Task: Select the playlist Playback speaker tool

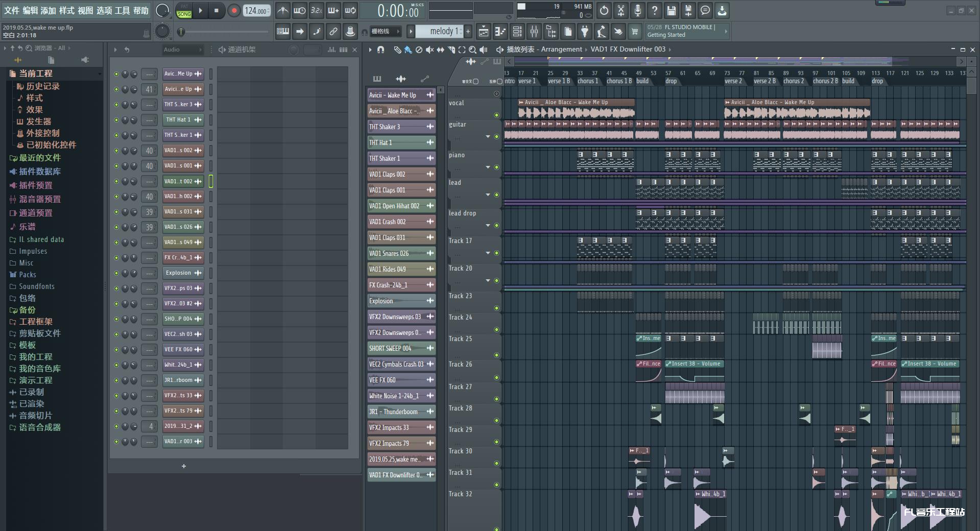Action: point(483,50)
